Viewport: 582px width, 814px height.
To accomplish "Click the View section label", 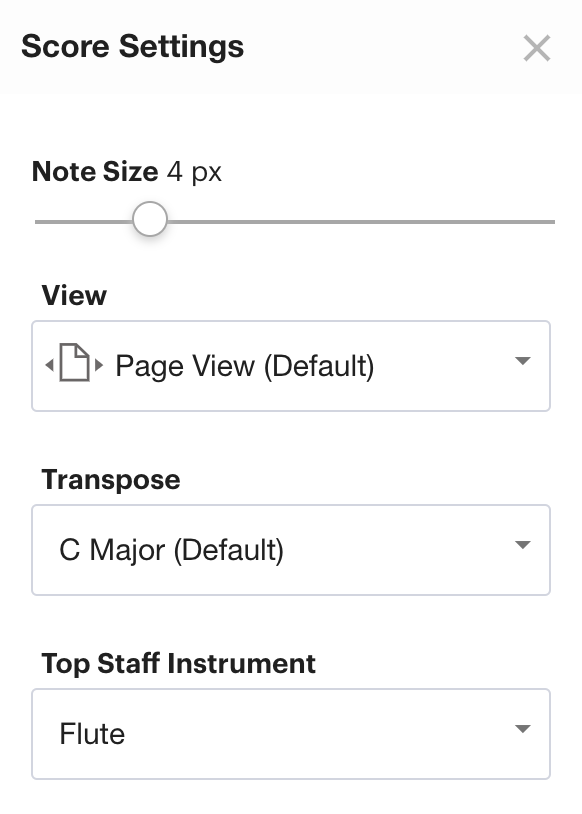I will pos(74,295).
